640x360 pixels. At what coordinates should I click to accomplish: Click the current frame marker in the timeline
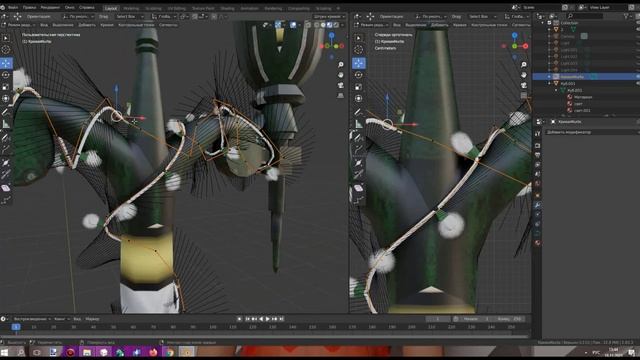point(16,327)
